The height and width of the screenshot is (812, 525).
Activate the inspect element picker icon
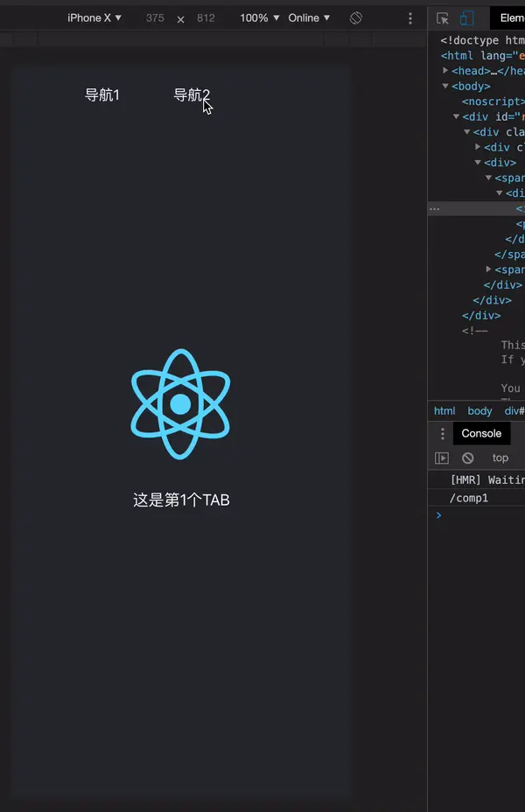443,18
